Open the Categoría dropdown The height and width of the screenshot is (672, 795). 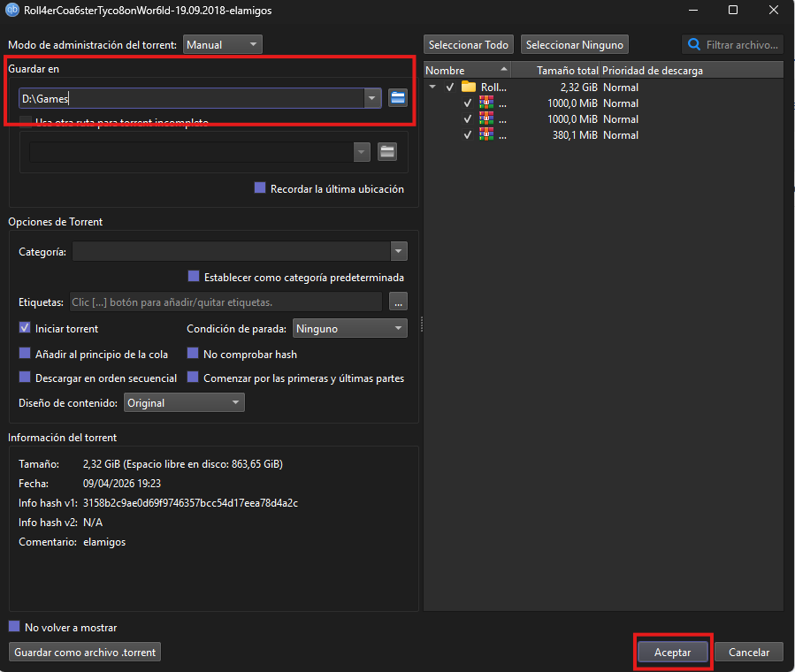coord(399,251)
